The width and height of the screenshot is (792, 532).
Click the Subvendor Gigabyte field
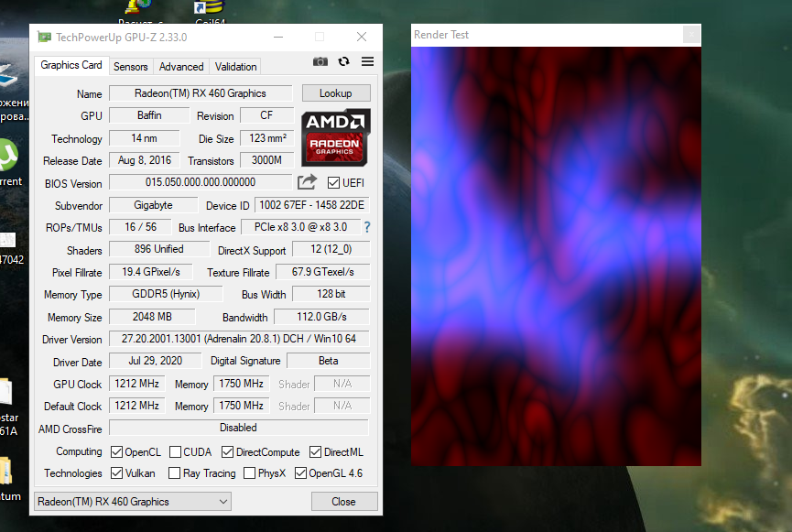click(x=154, y=205)
